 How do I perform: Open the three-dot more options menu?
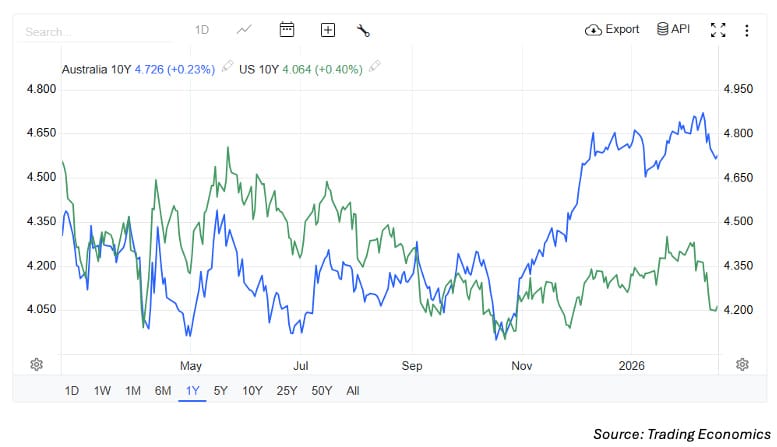[x=746, y=30]
